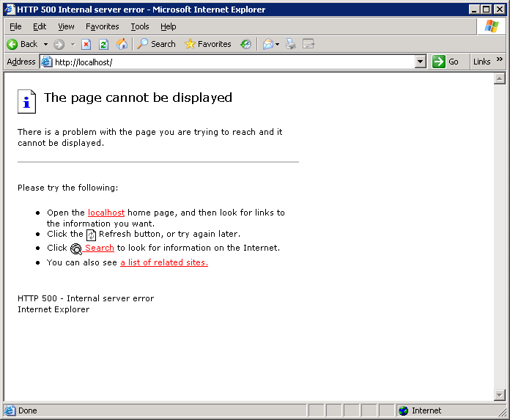Open the Mail button dropdown
510x420 pixels.
tap(278, 44)
